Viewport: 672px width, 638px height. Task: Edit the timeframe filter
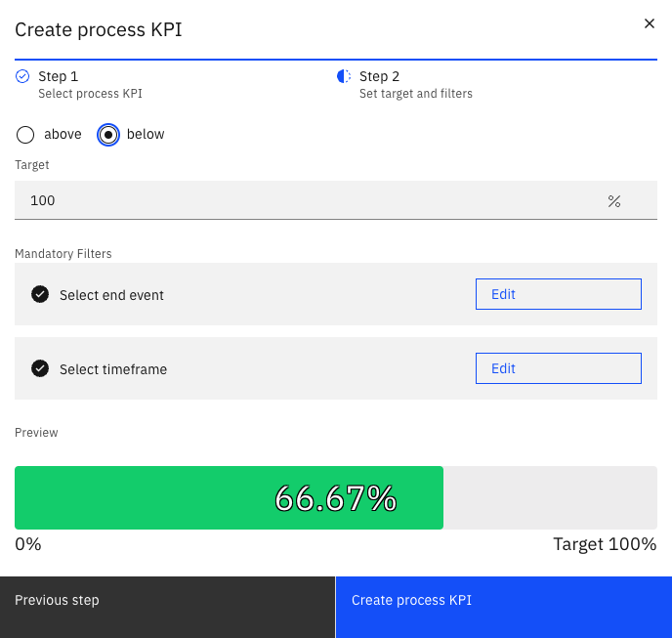coord(558,368)
